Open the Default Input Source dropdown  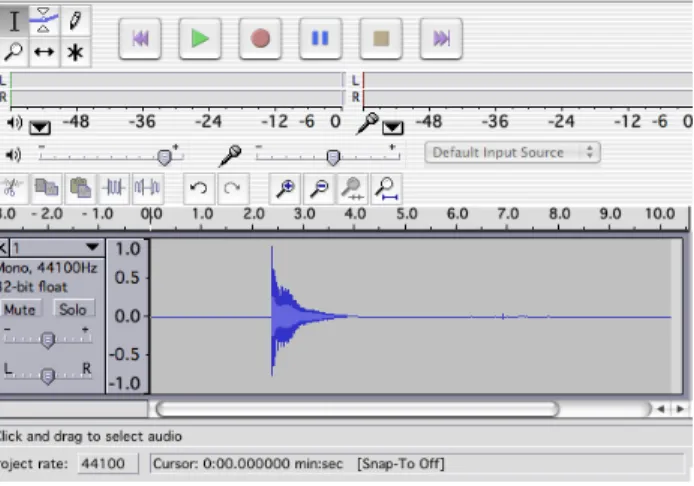pyautogui.click(x=512, y=153)
